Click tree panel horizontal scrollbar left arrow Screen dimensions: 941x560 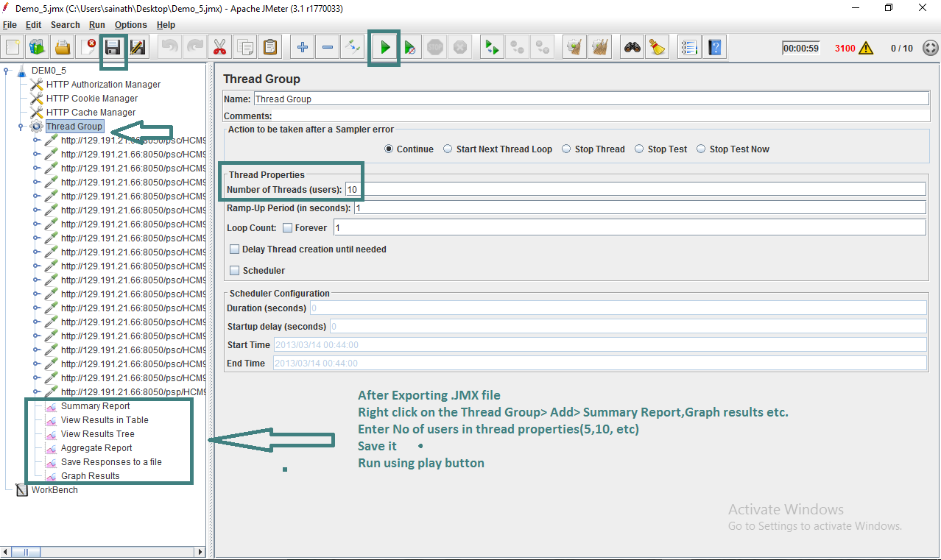point(6,552)
